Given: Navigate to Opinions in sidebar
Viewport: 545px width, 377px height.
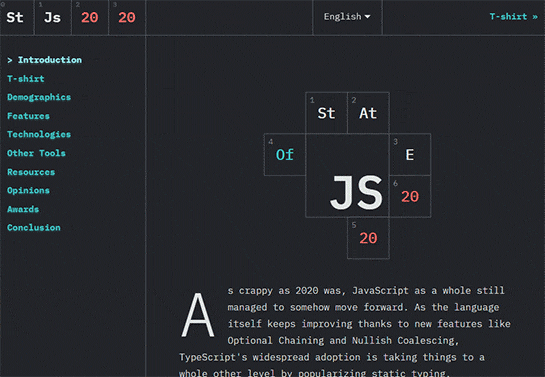Looking at the screenshot, I should (x=28, y=190).
